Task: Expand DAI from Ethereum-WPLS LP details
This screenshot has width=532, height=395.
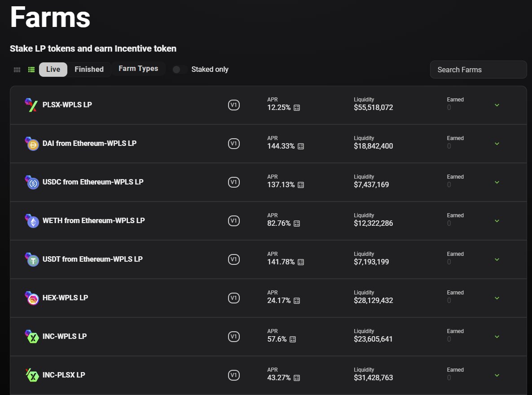Action: coord(497,144)
